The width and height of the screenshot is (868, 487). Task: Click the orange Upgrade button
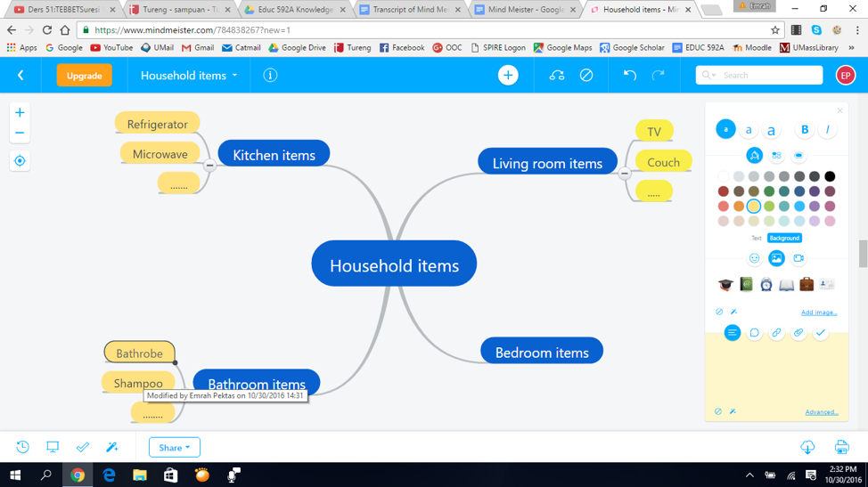coord(84,75)
